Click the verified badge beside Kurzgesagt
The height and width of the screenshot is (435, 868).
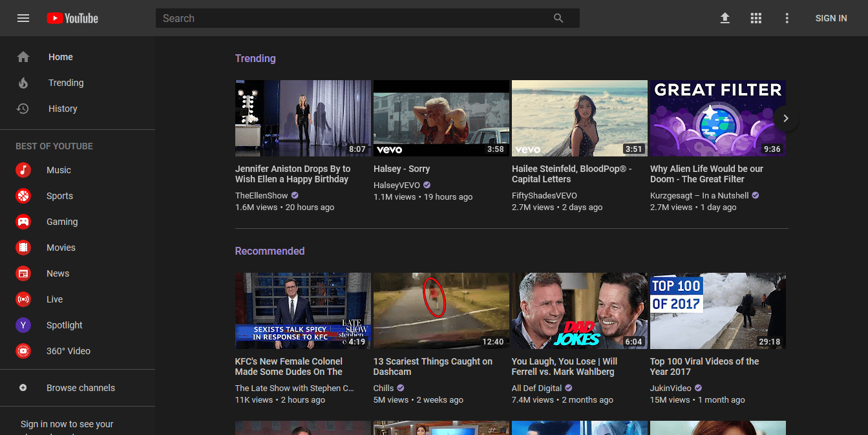[x=756, y=195]
